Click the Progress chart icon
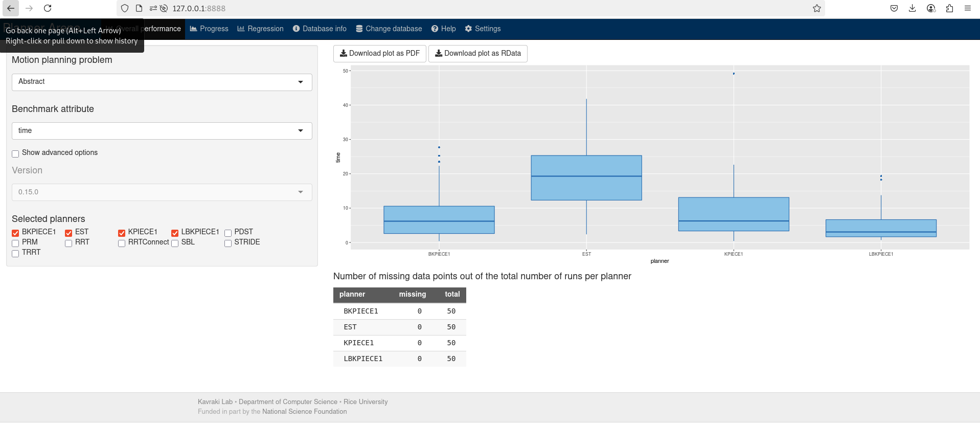 pyautogui.click(x=194, y=29)
